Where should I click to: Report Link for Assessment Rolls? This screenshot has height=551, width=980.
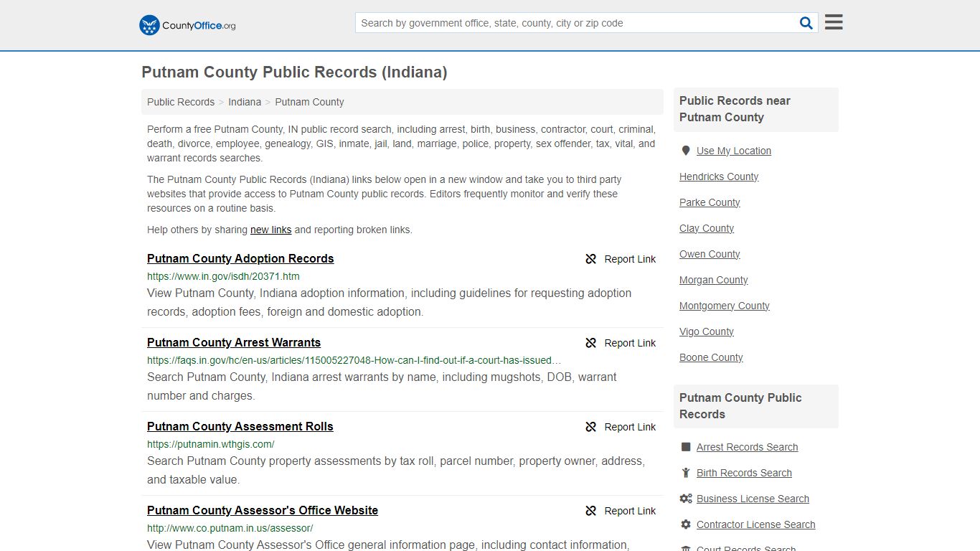630,427
